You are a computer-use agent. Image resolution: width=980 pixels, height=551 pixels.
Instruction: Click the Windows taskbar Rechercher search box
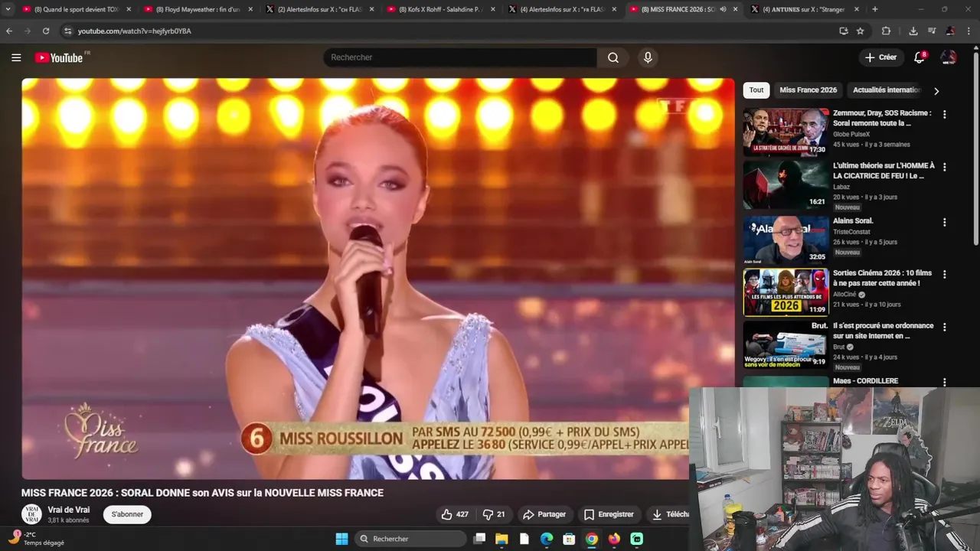coord(412,539)
